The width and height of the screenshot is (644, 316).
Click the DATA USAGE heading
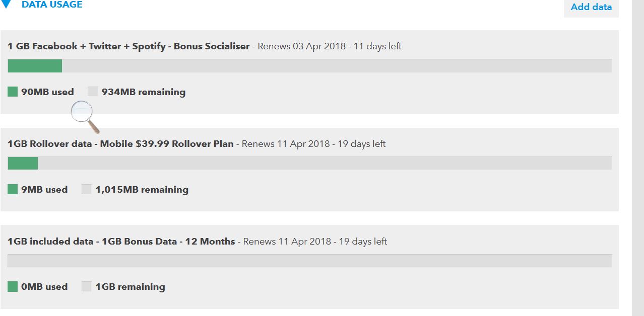click(52, 5)
